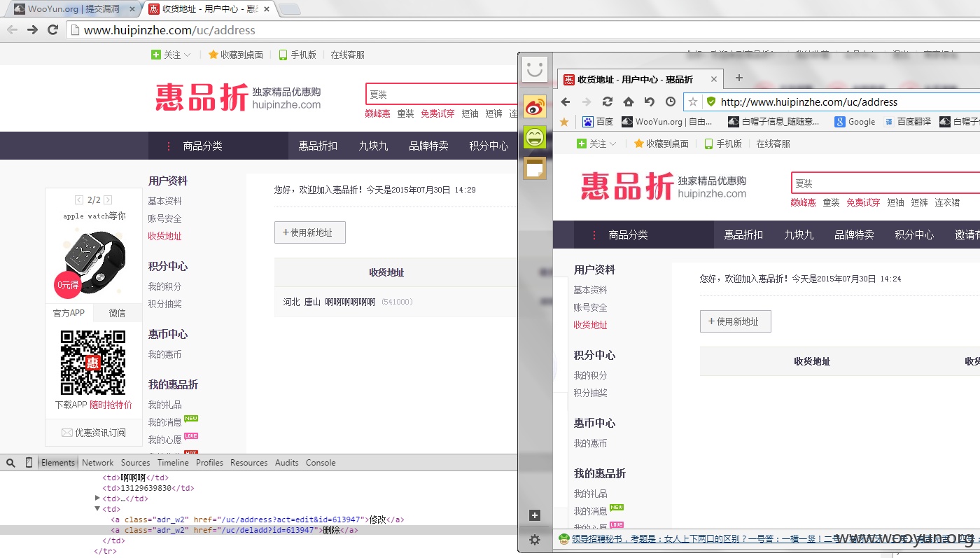Open the gear settings icon in sidebar
The height and width of the screenshot is (558, 980).
coord(535,539)
